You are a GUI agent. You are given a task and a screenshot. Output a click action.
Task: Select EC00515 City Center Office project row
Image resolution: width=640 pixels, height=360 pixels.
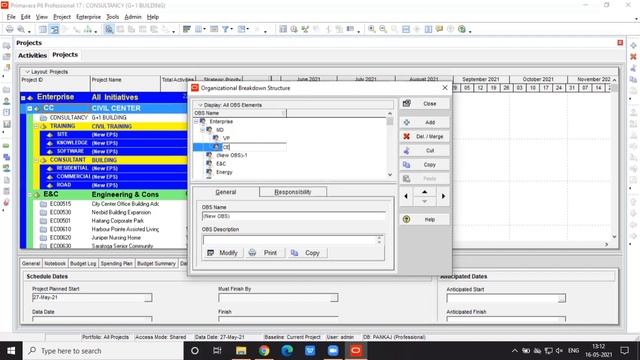pos(105,204)
